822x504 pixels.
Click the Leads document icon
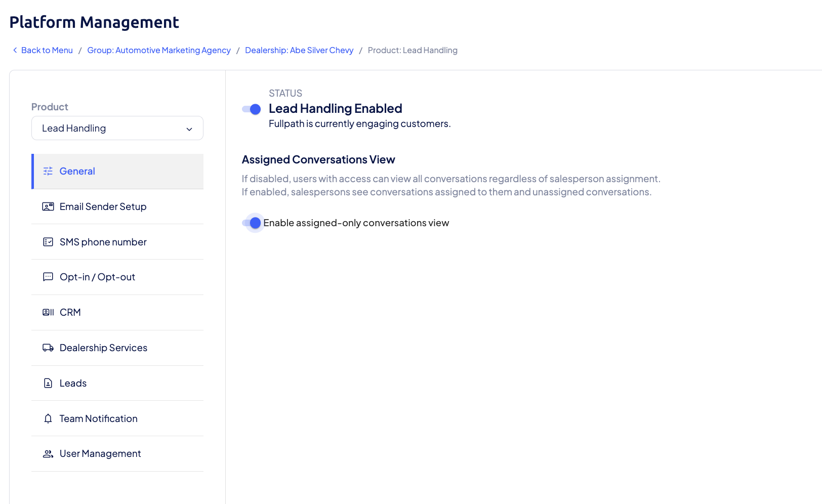(48, 383)
